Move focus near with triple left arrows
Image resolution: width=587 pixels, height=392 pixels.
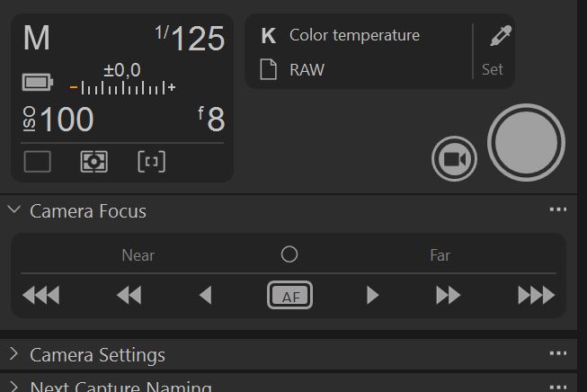tap(40, 295)
